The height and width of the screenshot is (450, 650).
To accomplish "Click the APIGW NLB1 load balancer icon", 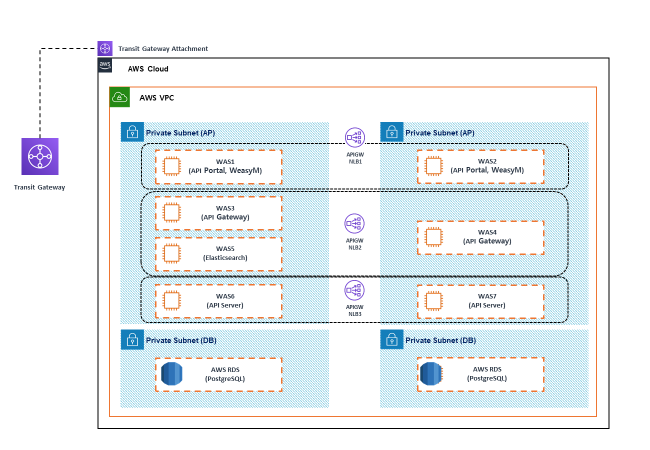I will (355, 137).
